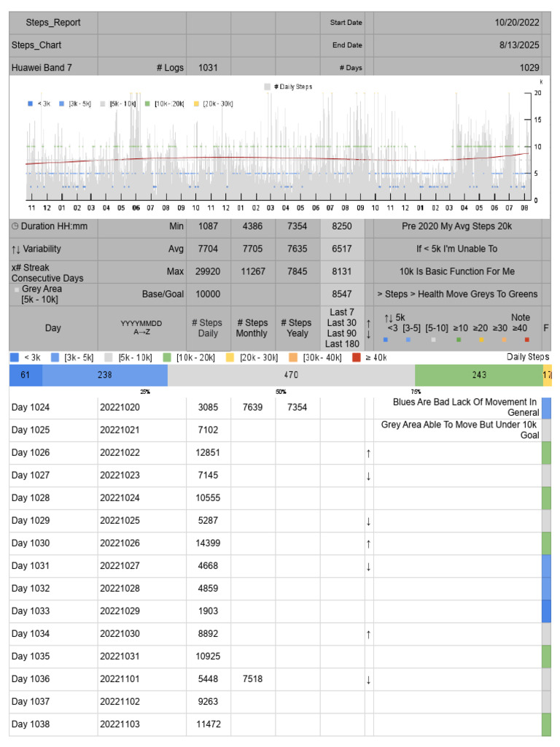Viewport: 560px width, 747px height.
Task: Click the YYYYMMDD A→Z sort header
Action: point(142,329)
